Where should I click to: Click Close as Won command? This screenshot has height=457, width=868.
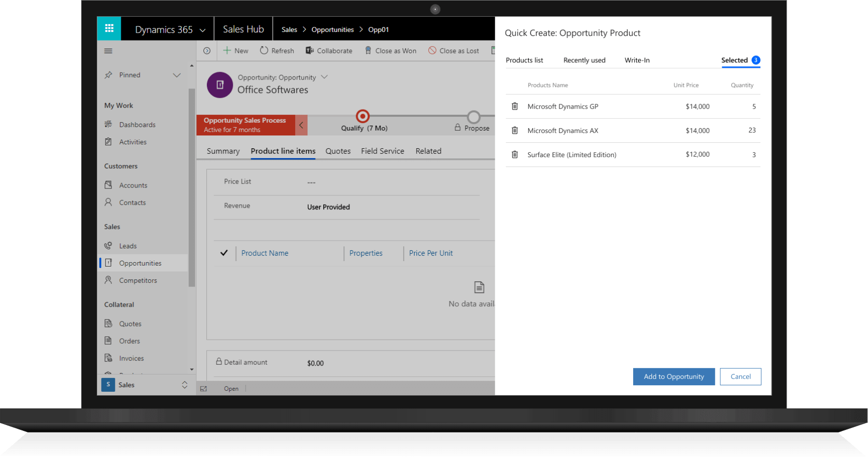pos(391,51)
